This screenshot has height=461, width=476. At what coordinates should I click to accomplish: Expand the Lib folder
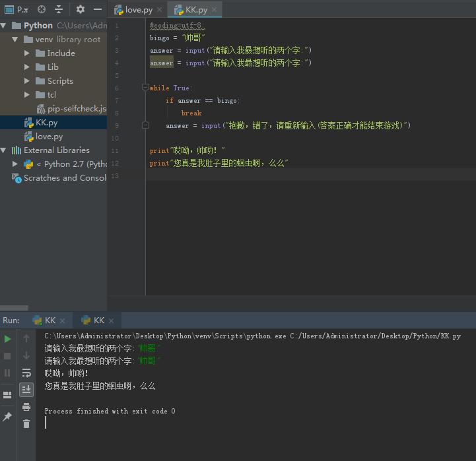26,67
